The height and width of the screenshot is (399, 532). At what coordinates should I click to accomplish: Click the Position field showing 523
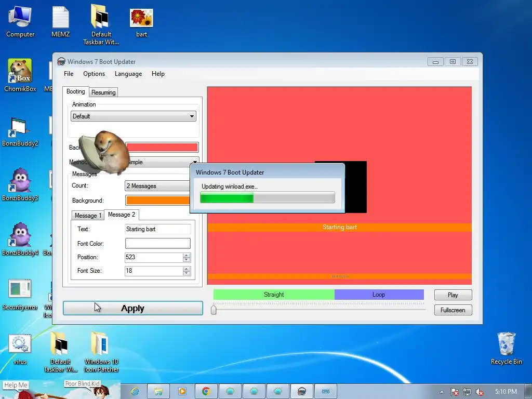click(x=153, y=257)
